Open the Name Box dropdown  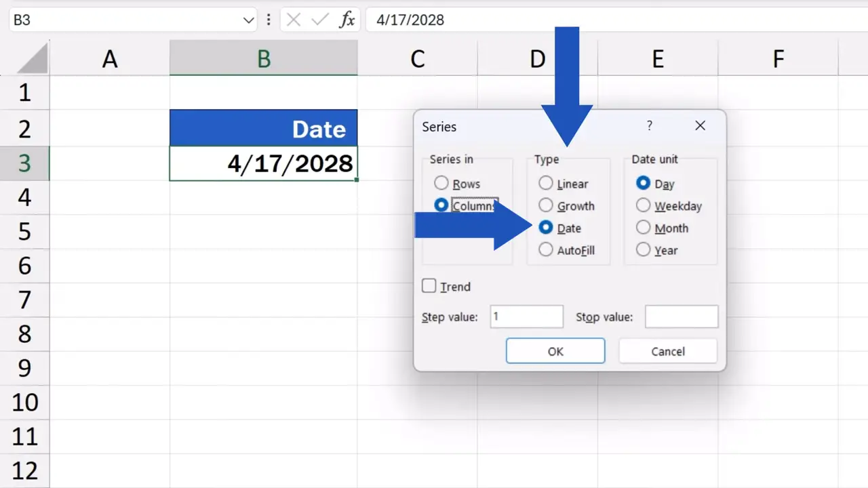click(248, 20)
